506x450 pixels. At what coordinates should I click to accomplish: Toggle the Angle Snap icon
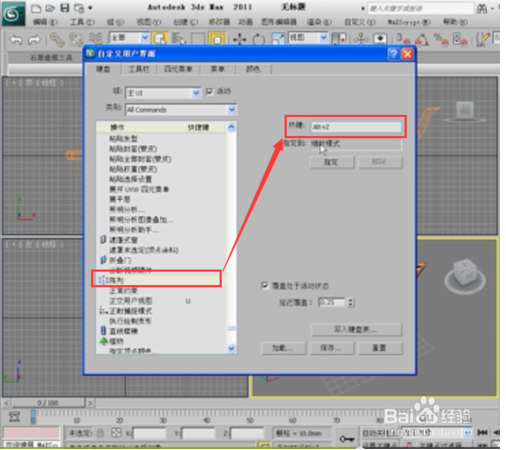click(x=422, y=39)
